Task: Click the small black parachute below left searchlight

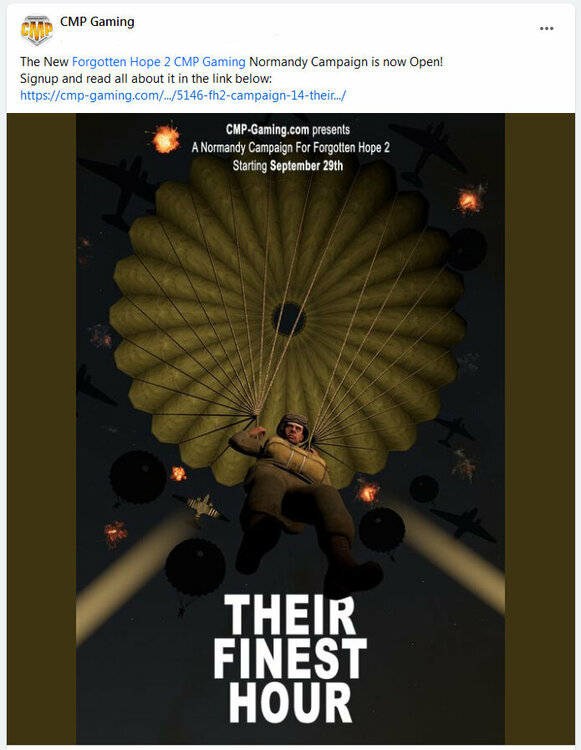Action: [195, 567]
